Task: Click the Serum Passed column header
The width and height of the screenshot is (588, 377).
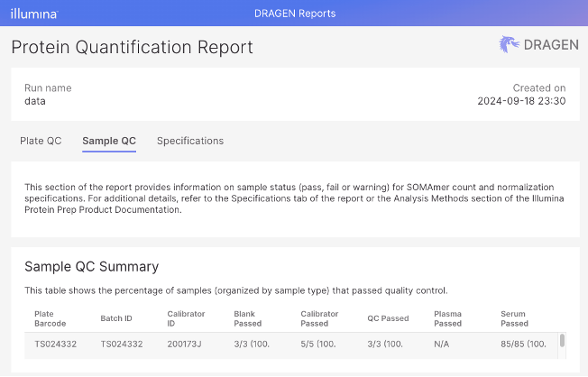Action: [514, 318]
